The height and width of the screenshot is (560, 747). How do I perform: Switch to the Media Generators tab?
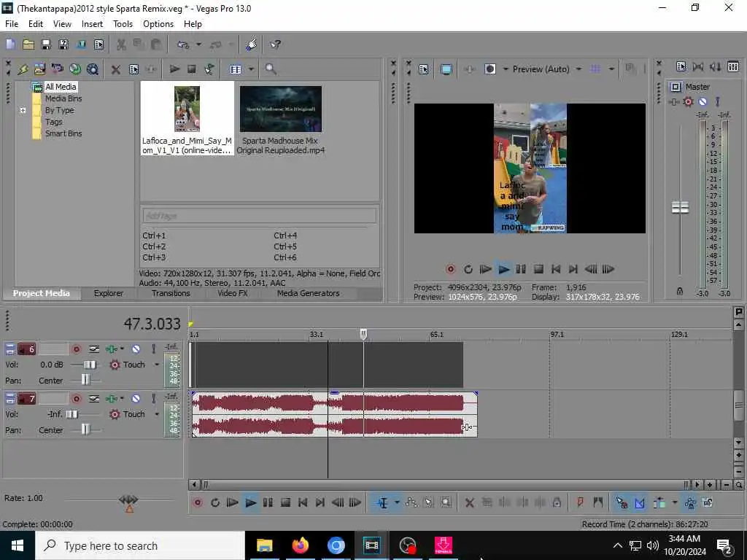coord(309,293)
